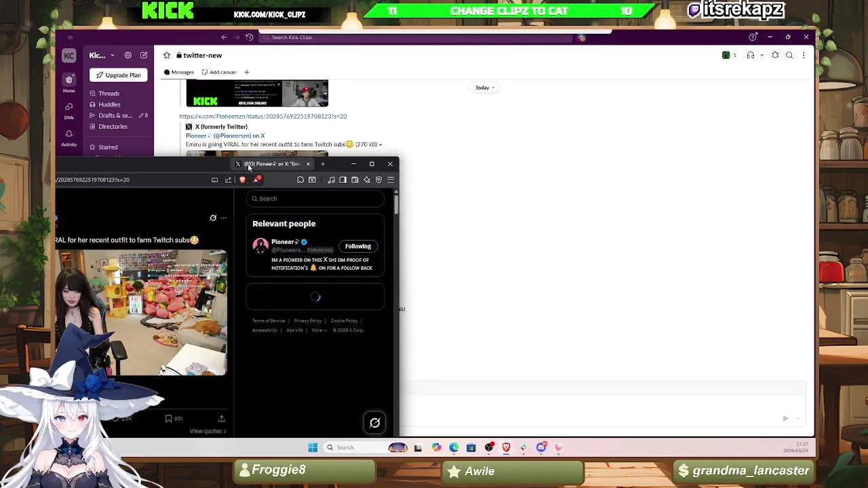
Task: Open the x.com Pioneerszn status link
Action: point(262,117)
